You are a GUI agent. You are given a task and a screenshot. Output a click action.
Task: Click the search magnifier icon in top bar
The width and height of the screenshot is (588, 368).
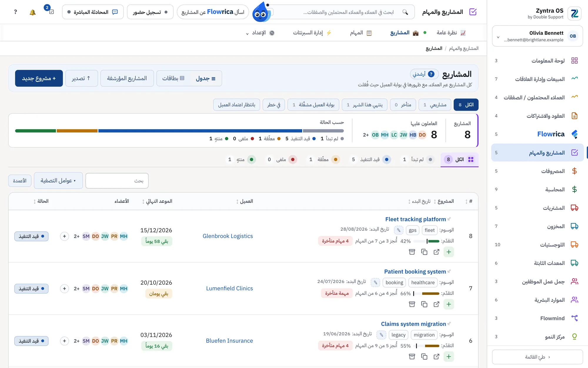pyautogui.click(x=405, y=12)
